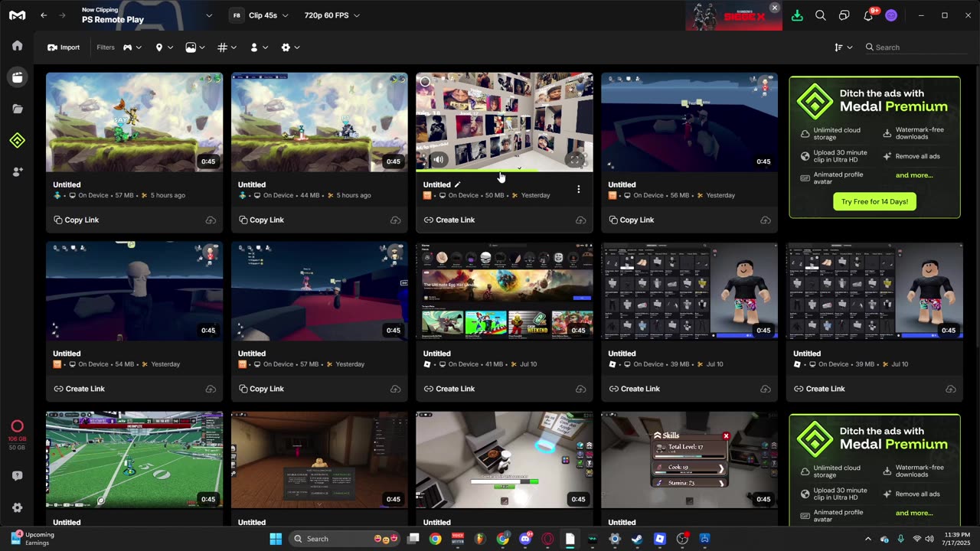
Task: Click Copy Link on the 44 MB clip
Action: (261, 220)
